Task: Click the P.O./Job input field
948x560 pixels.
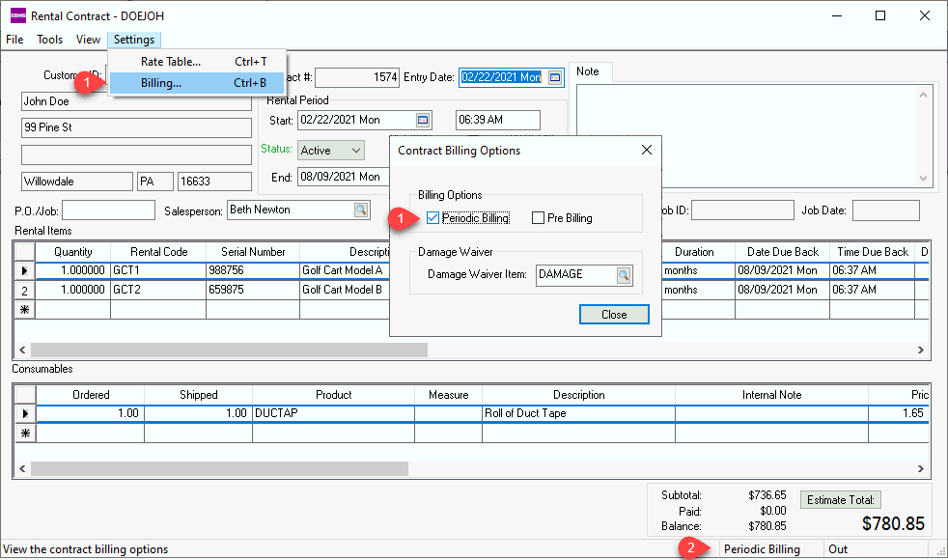Action: [108, 210]
